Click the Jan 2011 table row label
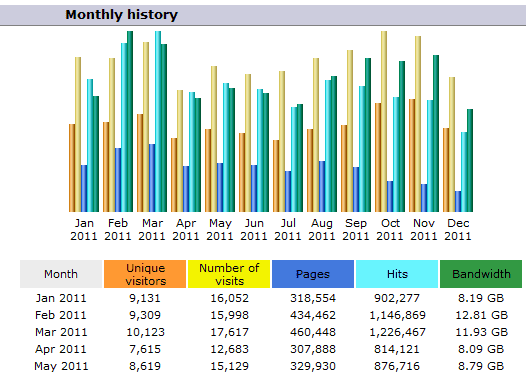 pyautogui.click(x=61, y=298)
